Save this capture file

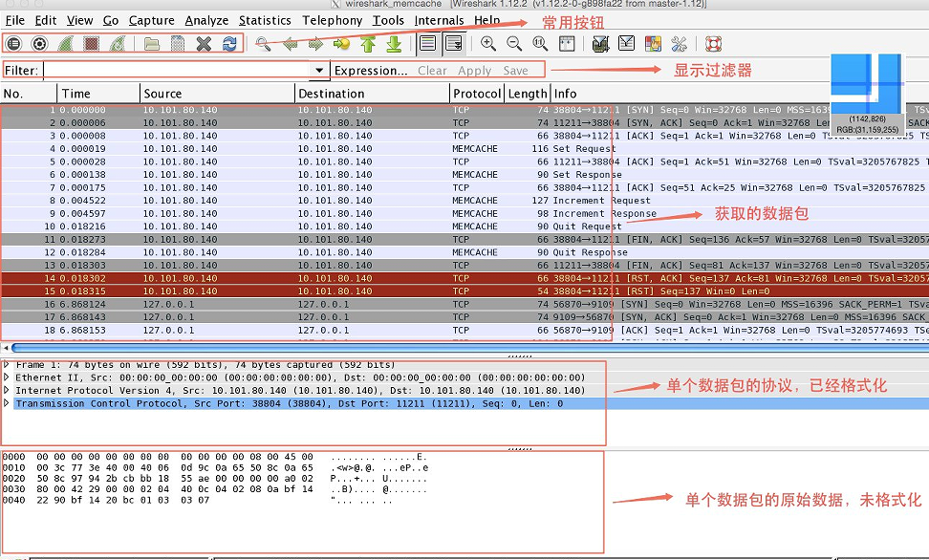coord(178,44)
